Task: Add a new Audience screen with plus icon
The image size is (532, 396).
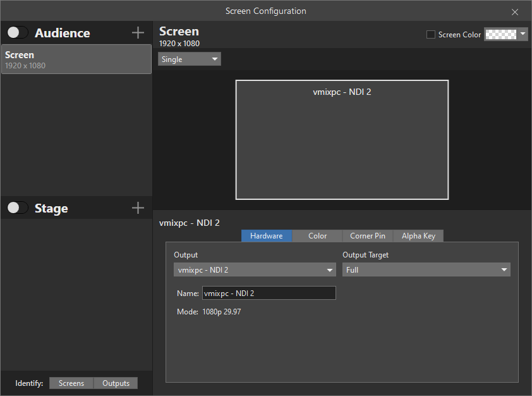Action: 138,33
